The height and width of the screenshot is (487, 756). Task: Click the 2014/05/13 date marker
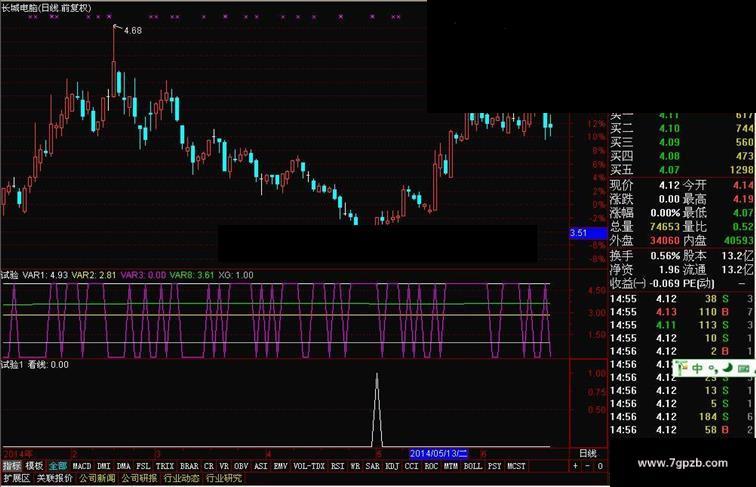(x=438, y=454)
